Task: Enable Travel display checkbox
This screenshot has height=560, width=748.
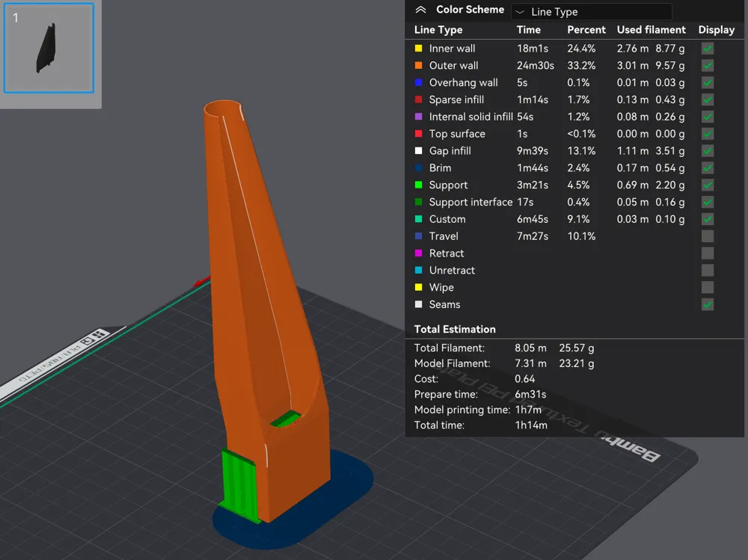Action: click(708, 236)
